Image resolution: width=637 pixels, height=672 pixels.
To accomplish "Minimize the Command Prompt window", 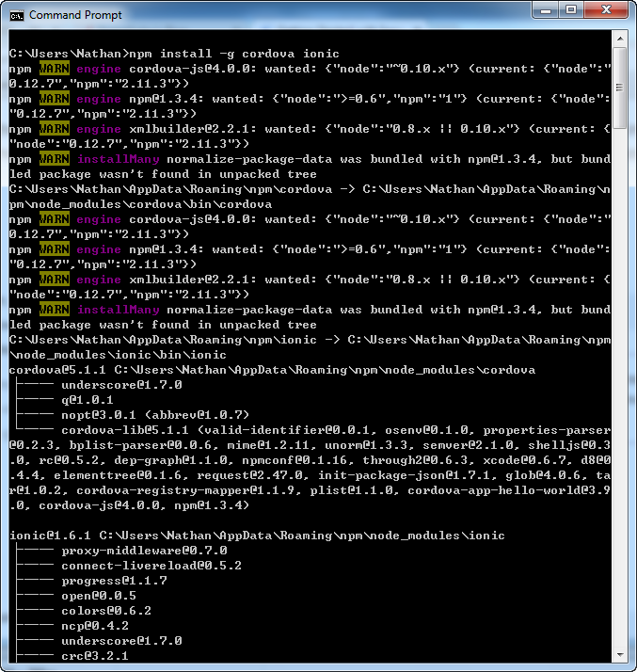I will point(546,9).
